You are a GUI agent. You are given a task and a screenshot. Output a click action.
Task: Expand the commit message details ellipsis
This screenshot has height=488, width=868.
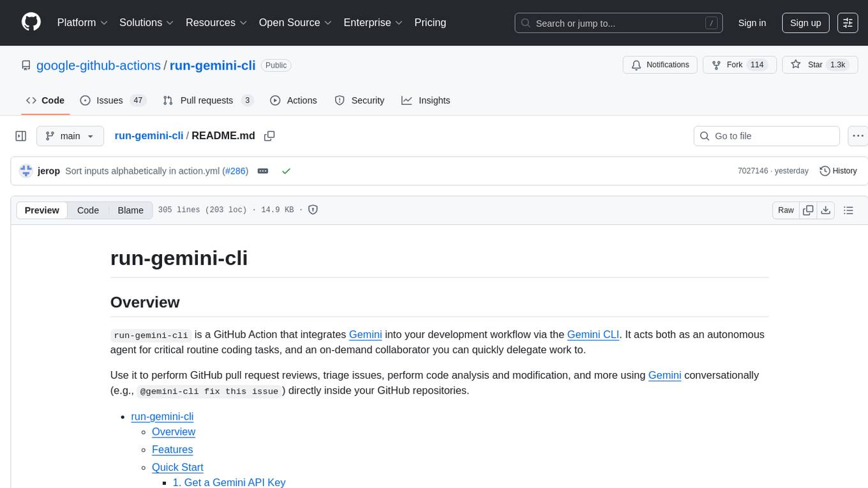[x=263, y=171]
